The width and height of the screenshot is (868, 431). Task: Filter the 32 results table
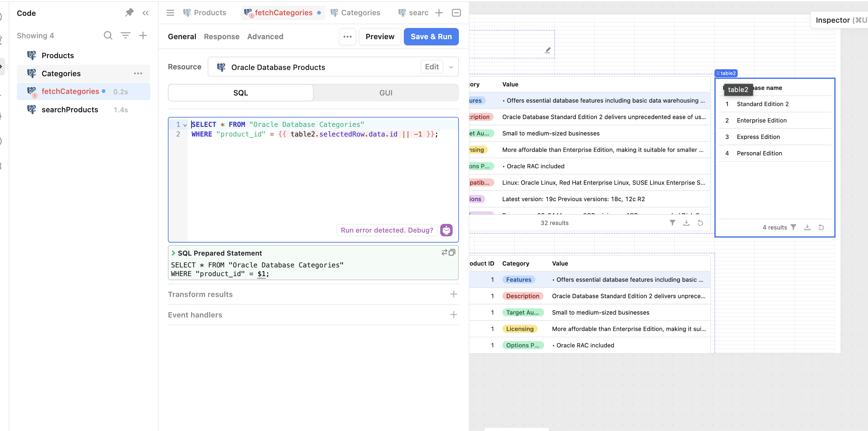(672, 223)
